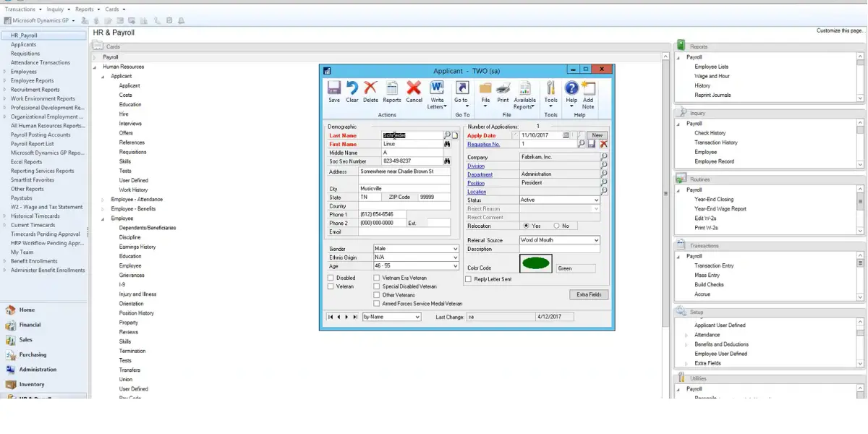Collapse the Human Resources tree node
This screenshot has width=868, height=434.
(x=95, y=67)
